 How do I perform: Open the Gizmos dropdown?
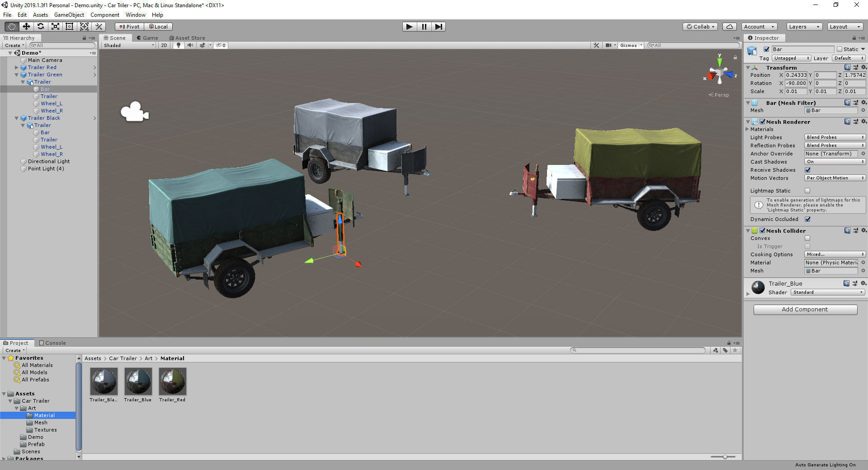point(631,45)
